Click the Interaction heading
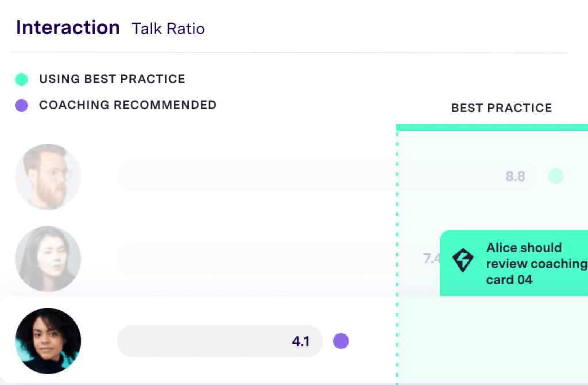The image size is (588, 385). (68, 28)
